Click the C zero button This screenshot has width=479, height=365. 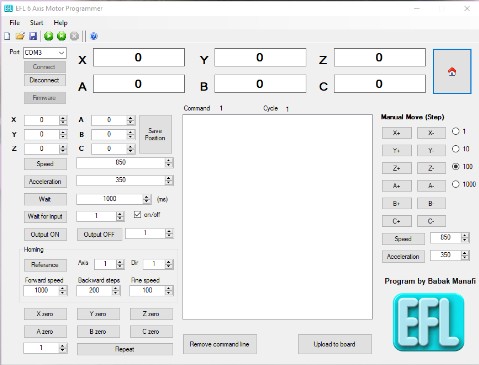(151, 332)
